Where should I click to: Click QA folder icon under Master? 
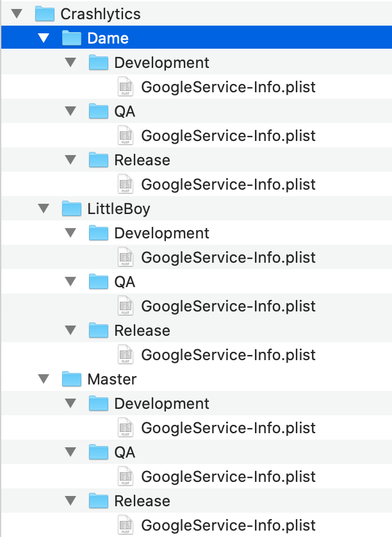(x=98, y=452)
